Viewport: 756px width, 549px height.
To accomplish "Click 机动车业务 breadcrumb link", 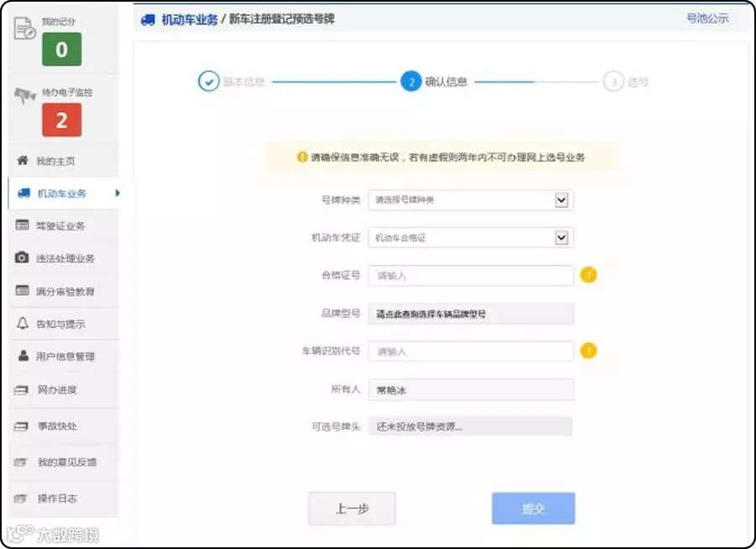I will pyautogui.click(x=190, y=20).
